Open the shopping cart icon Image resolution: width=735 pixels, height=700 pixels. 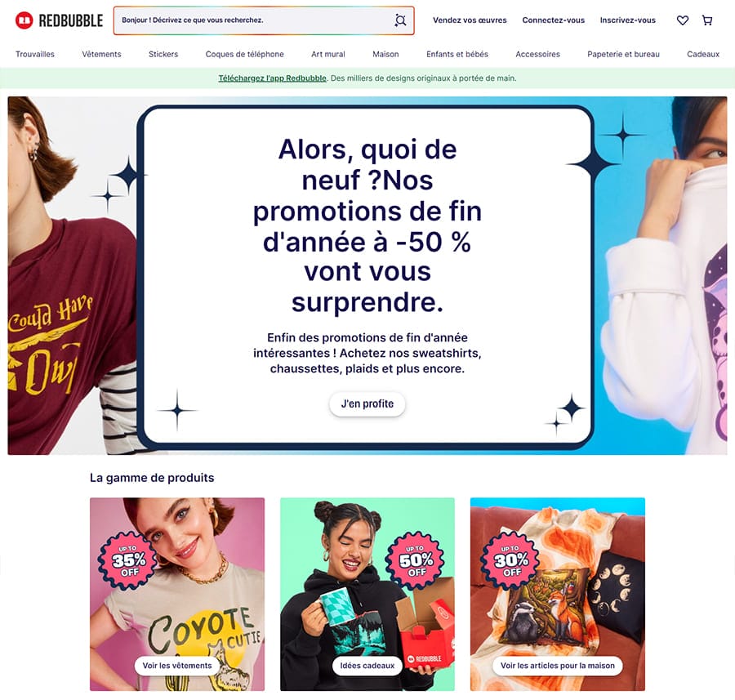pos(707,20)
